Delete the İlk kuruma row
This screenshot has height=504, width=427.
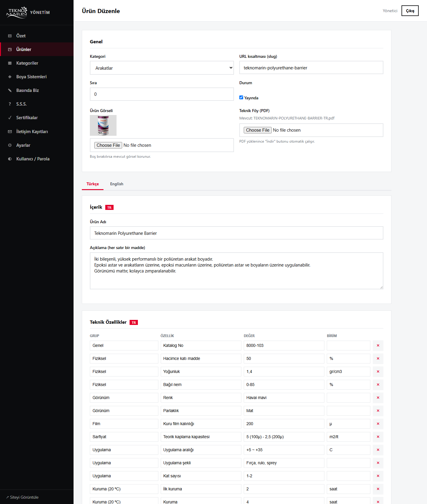tap(378, 489)
